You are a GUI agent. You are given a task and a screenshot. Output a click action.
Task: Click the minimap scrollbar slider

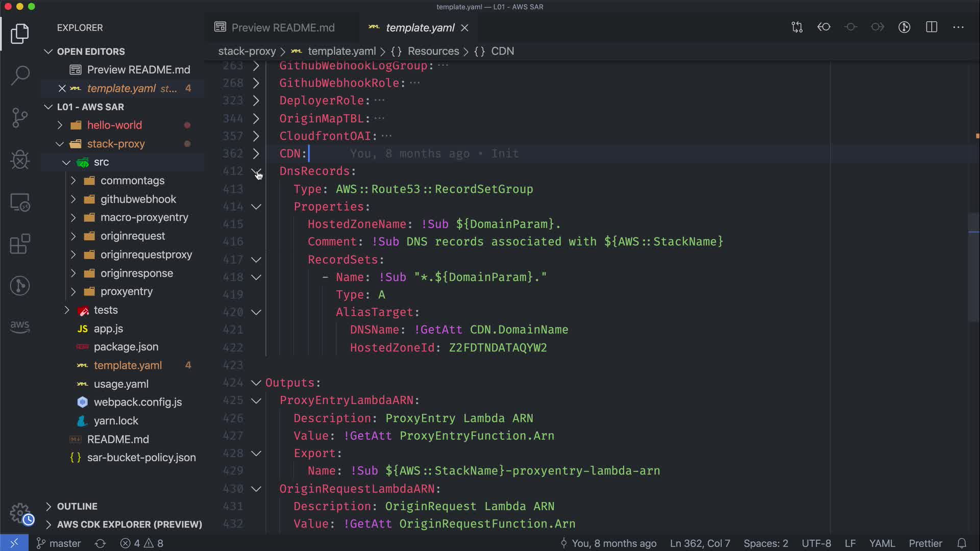[973, 268]
